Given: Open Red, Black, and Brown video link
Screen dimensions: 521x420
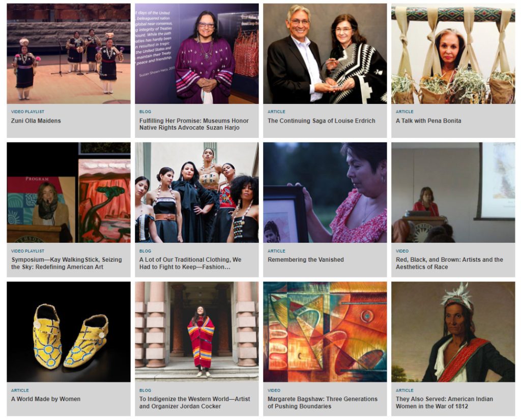Looking at the screenshot, I should click(x=449, y=263).
